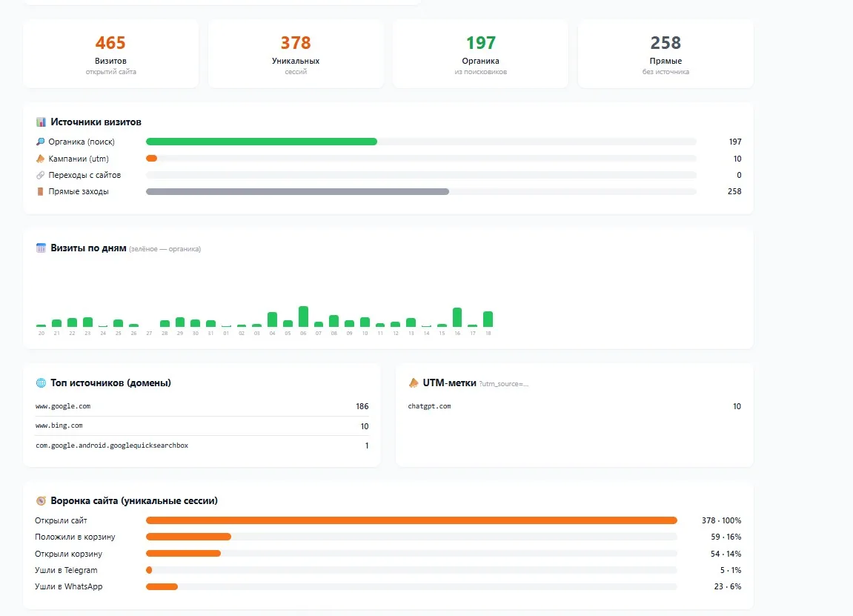853x616 pixels.
Task: Click the Органика (поиск) source label
Action: pyautogui.click(x=82, y=142)
